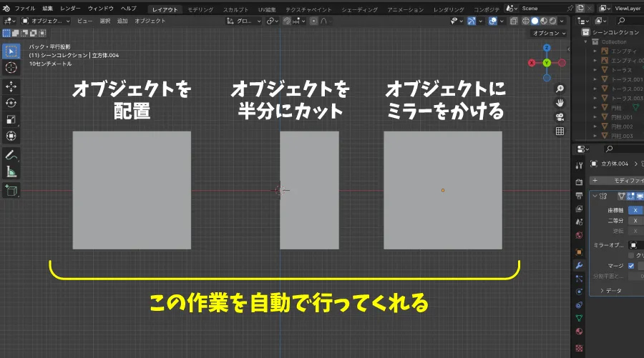Viewport: 644px width, 358px height.
Task: Toggle the mirror axis X button (座標軸)
Action: pos(635,210)
